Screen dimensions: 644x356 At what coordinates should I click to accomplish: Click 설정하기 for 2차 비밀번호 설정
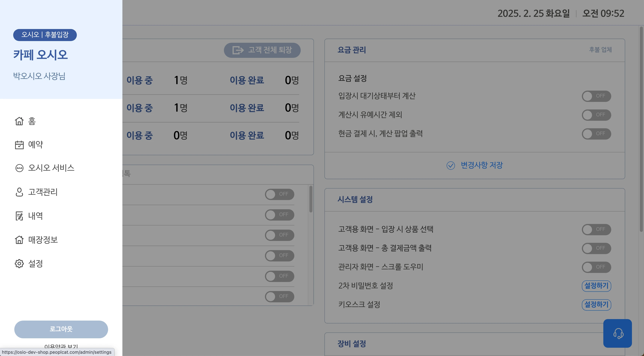click(x=596, y=286)
